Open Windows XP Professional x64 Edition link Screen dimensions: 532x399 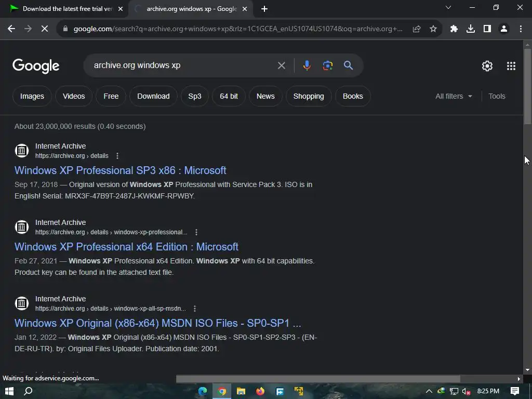click(126, 247)
